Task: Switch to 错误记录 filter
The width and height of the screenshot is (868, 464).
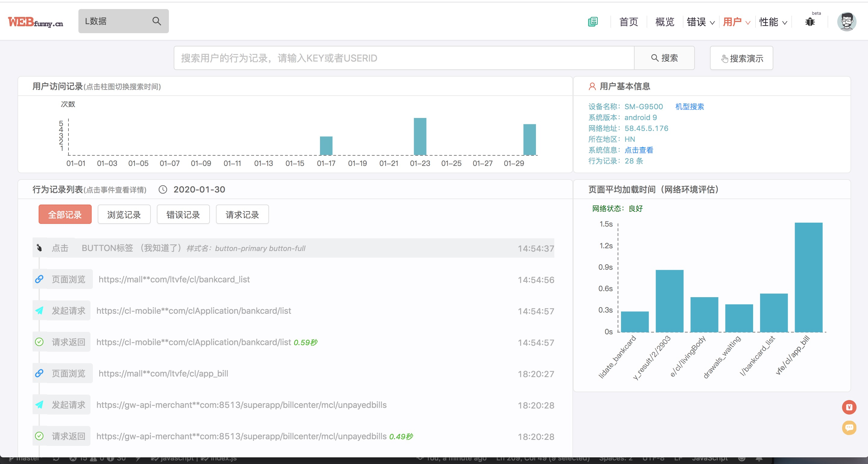Action: pos(183,214)
